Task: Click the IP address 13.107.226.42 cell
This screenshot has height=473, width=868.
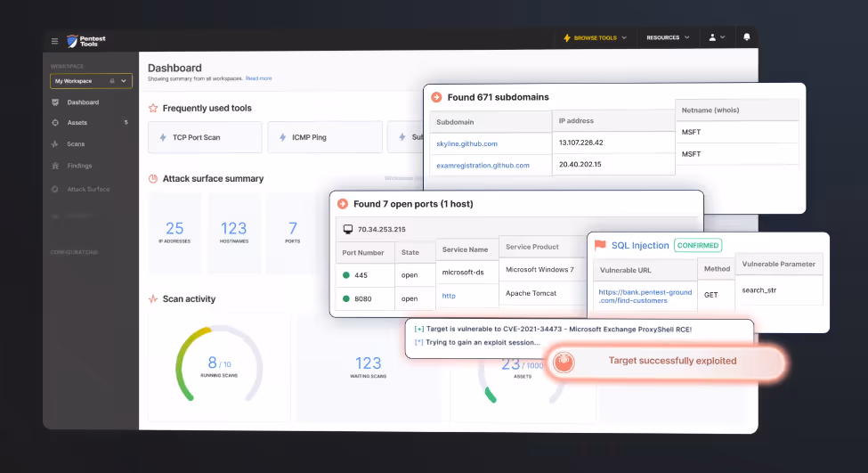Action: point(613,143)
